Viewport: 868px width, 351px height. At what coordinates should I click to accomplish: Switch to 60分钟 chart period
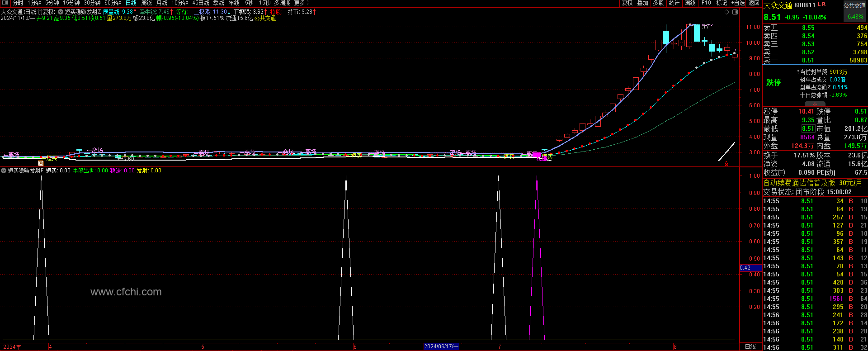(x=113, y=3)
